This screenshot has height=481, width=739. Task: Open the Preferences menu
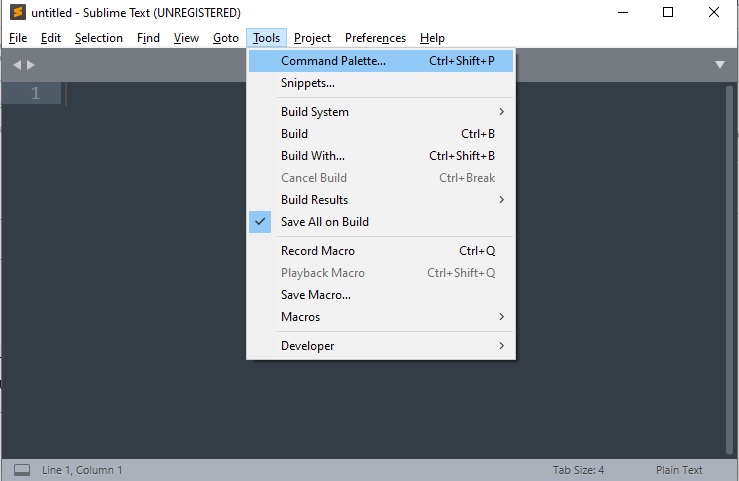[375, 38]
